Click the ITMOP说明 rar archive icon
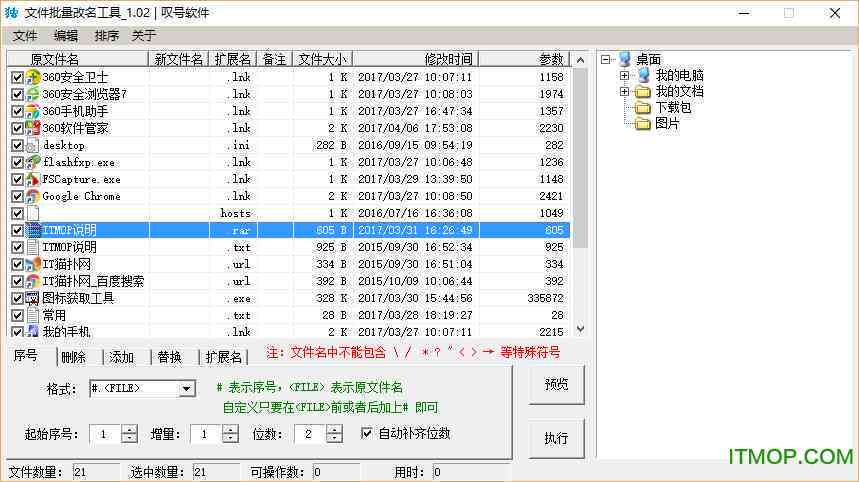 [33, 230]
